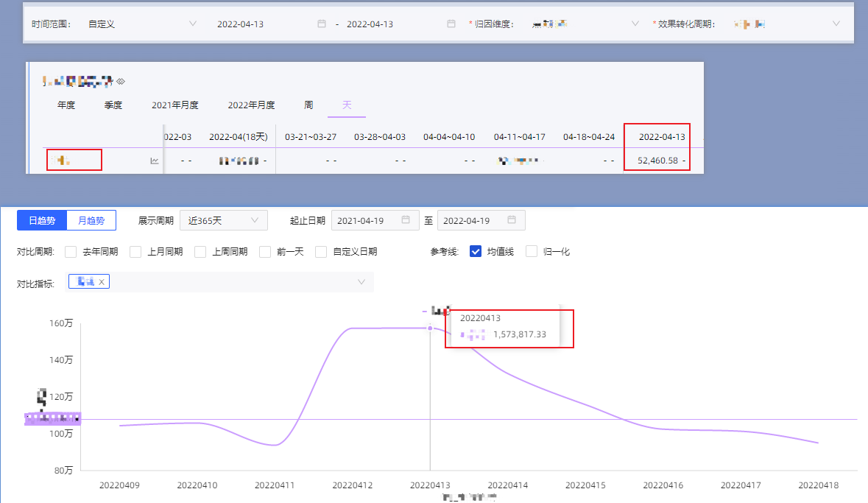Viewport: 868px width, 503px height.
Task: Uncheck the 均值线 reference line checkbox
Action: pos(476,252)
